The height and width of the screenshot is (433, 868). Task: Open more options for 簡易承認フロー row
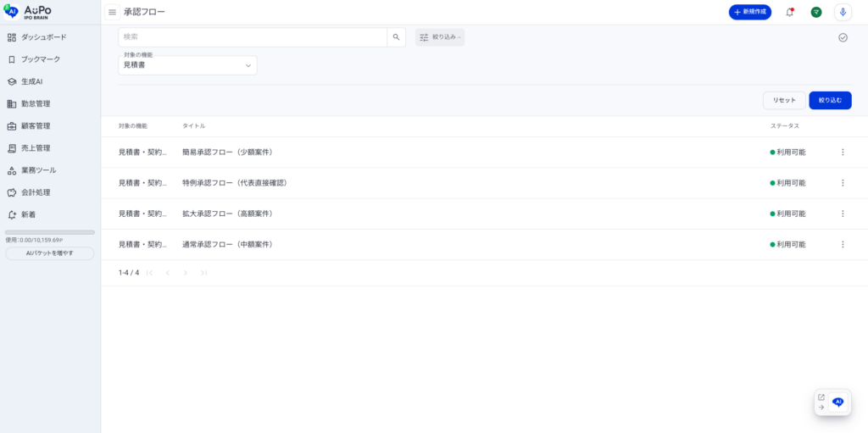tap(843, 153)
